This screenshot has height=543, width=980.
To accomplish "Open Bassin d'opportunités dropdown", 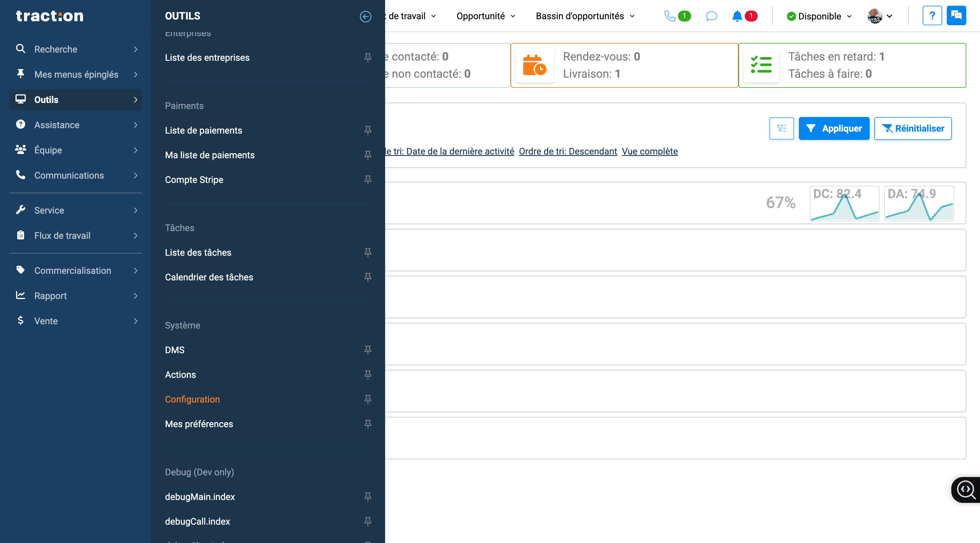I will (585, 16).
